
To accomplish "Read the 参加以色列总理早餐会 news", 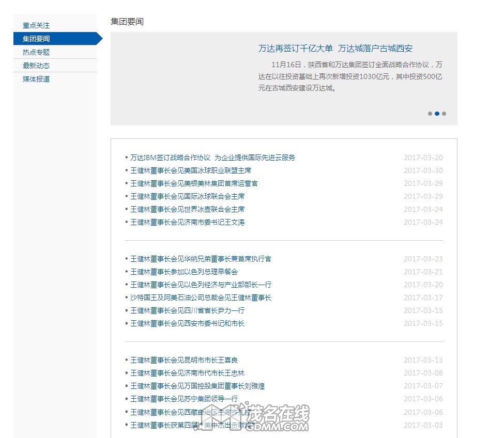I will click(184, 272).
